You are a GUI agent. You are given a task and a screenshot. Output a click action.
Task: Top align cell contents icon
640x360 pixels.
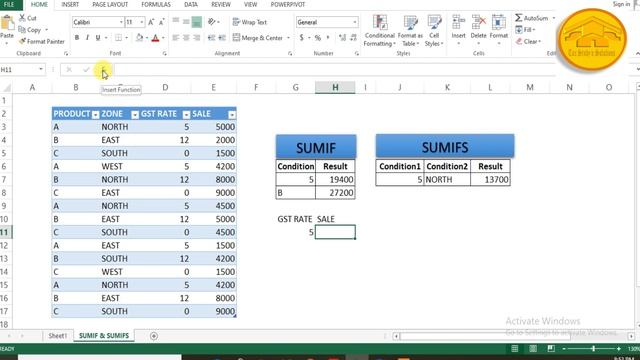[x=176, y=20]
